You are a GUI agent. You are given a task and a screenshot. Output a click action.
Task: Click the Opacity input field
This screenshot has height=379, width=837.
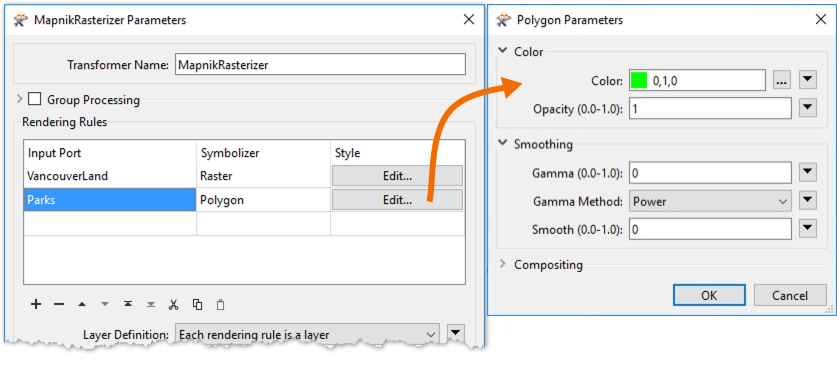click(710, 109)
